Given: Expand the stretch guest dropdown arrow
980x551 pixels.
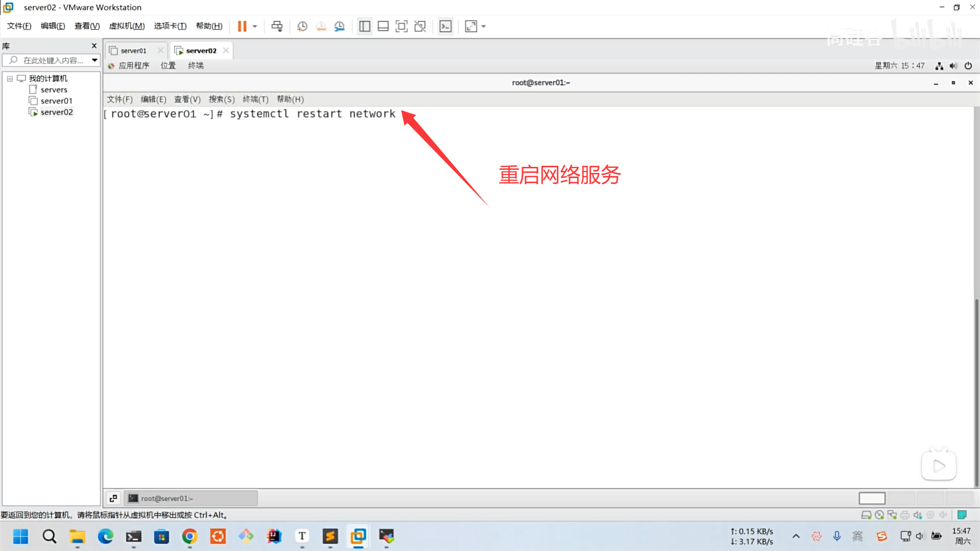Looking at the screenshot, I should tap(484, 26).
